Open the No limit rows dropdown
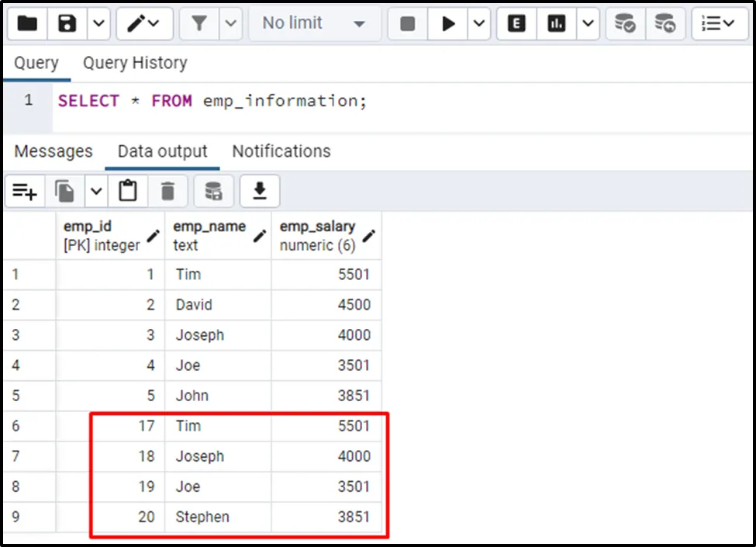Viewport: 756px width, 547px height. coord(313,24)
